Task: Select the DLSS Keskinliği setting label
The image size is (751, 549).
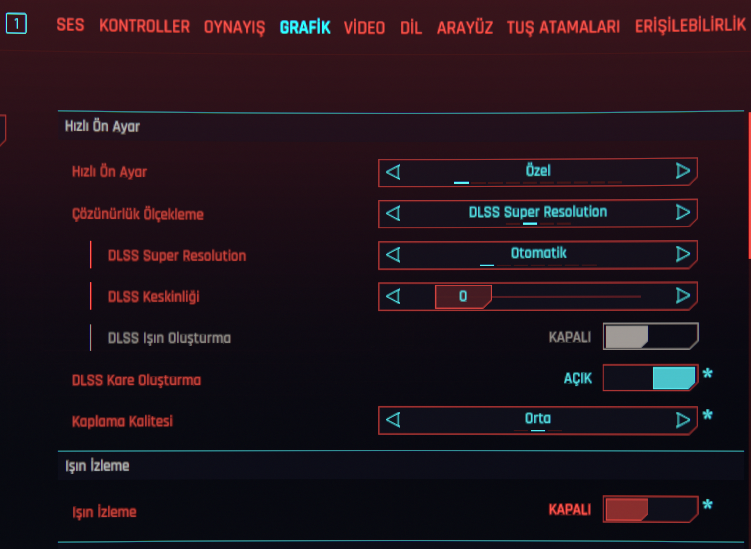Action: tap(153, 297)
